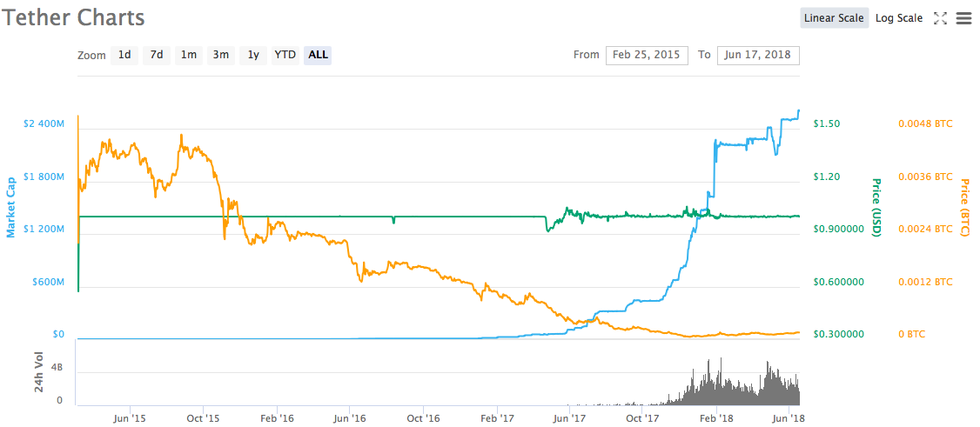The image size is (980, 427).
Task: Click the 0.0036 BTC label
Action: (925, 177)
